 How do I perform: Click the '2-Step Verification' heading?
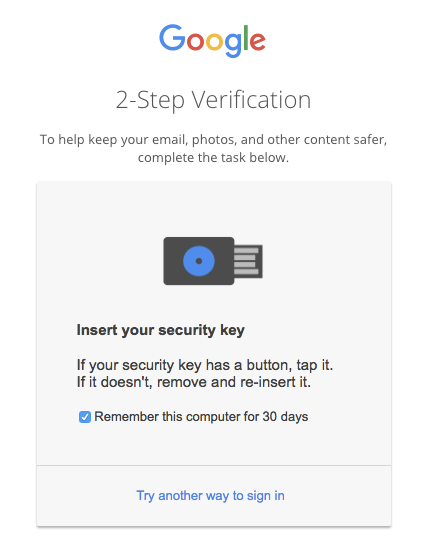pyautogui.click(x=213, y=100)
